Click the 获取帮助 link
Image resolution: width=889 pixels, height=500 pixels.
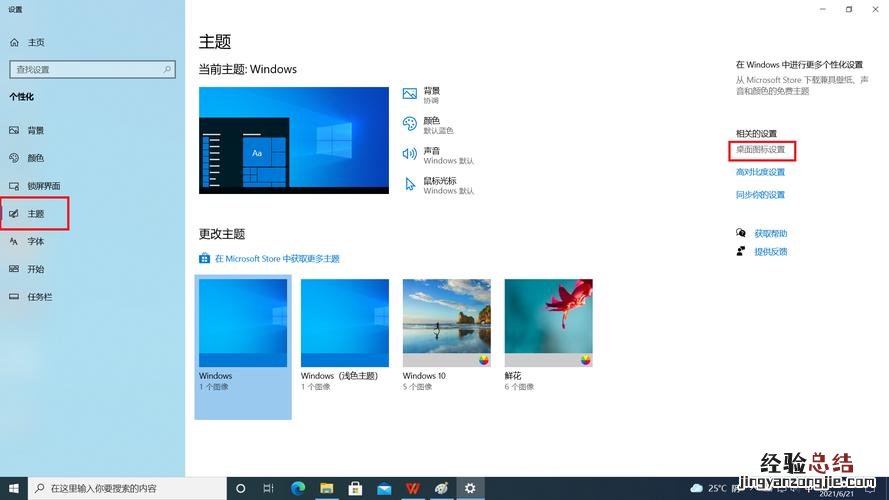click(771, 234)
